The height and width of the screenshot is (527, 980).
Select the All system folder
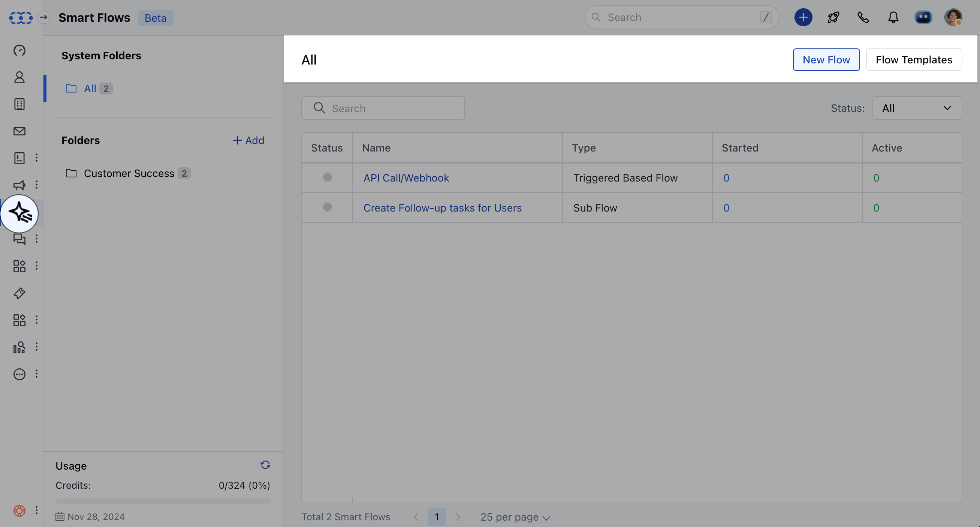tap(90, 89)
